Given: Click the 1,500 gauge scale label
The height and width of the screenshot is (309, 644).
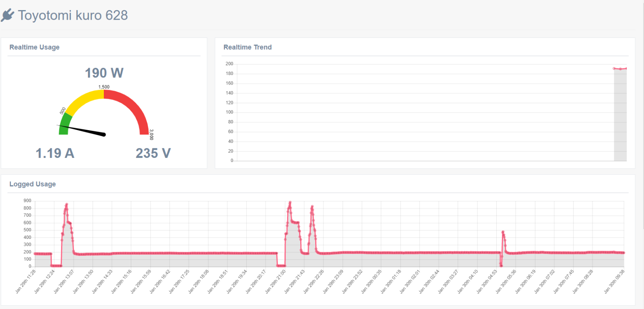Looking at the screenshot, I should [x=104, y=87].
